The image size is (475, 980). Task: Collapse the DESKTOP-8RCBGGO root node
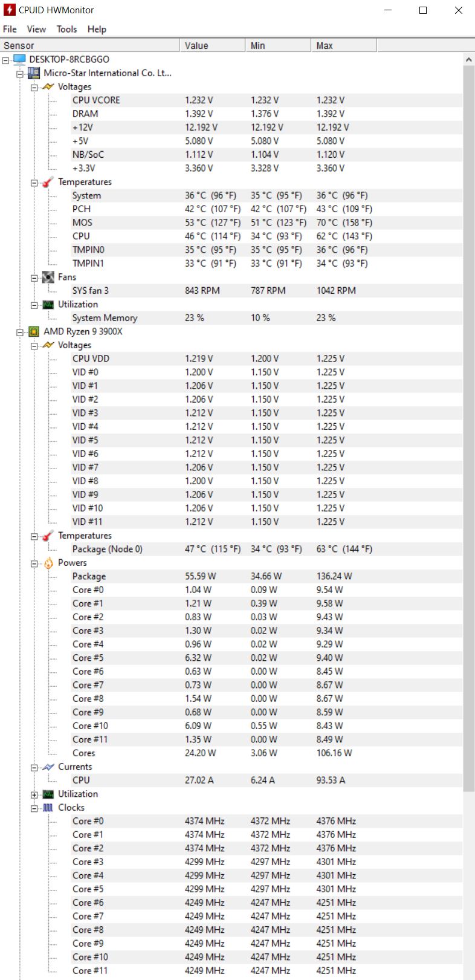[5, 60]
